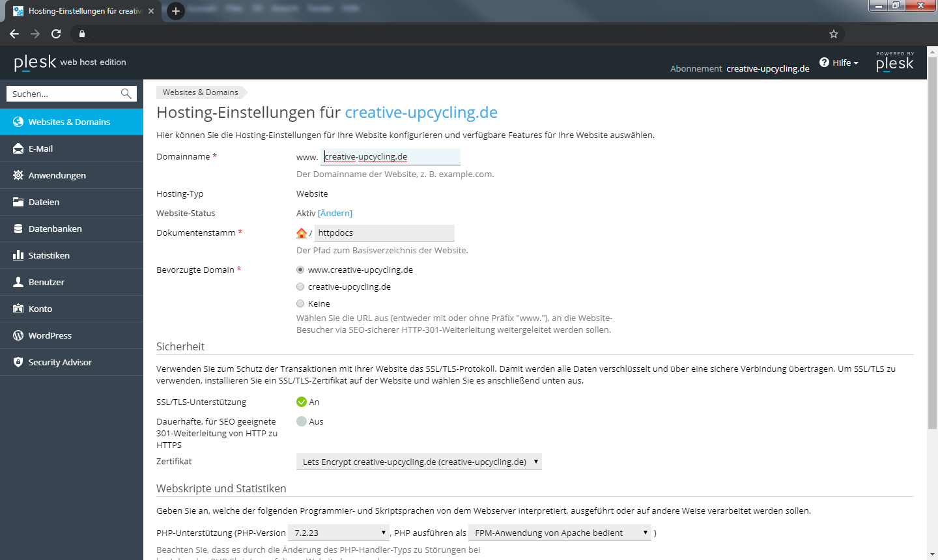Click the Konto account icon
Screen dimensions: 938x560
pos(18,309)
